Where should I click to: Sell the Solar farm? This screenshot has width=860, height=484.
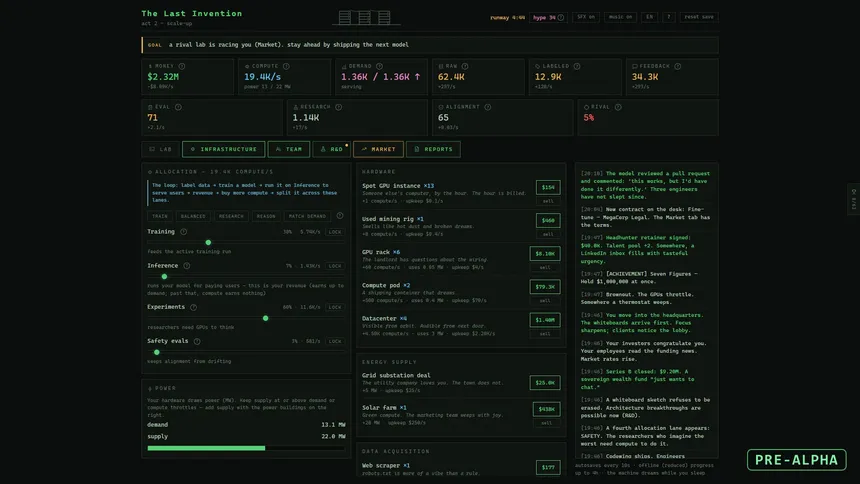pyautogui.click(x=546, y=423)
